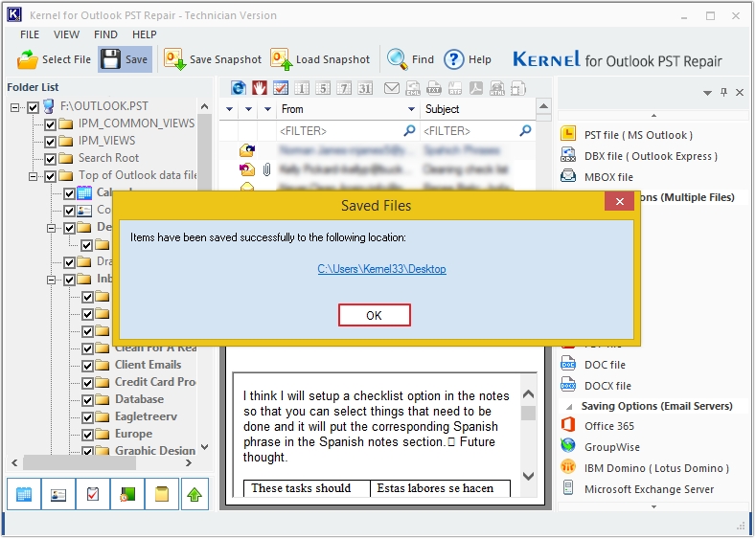The image size is (756, 539).
Task: Click Save Snapshot in the toolbar
Action: click(x=213, y=59)
